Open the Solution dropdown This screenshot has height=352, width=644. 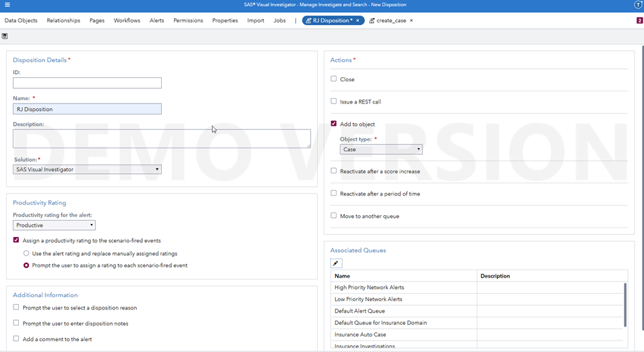87,169
